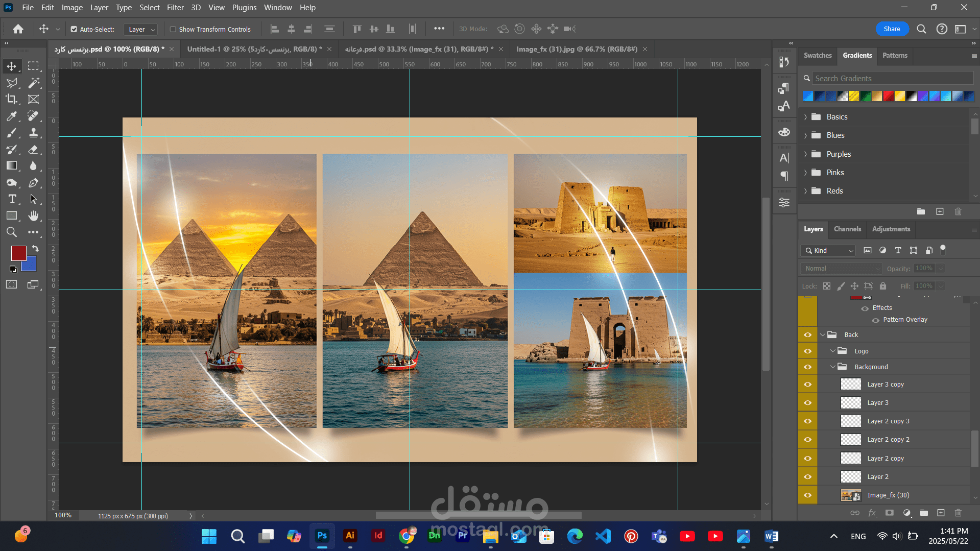Open the Filter menu
Image resolution: width=980 pixels, height=551 pixels.
[x=175, y=7]
